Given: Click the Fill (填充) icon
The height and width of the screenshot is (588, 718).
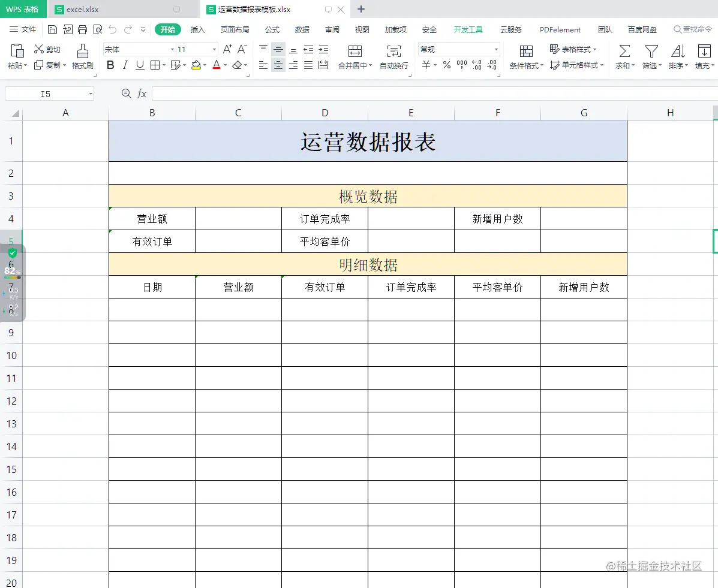Looking at the screenshot, I should click(x=704, y=51).
